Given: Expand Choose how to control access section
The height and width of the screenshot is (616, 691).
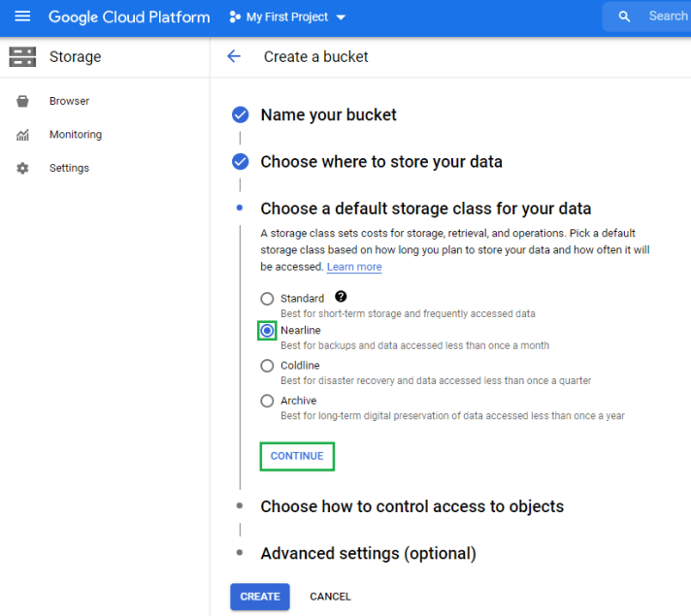Looking at the screenshot, I should (411, 506).
